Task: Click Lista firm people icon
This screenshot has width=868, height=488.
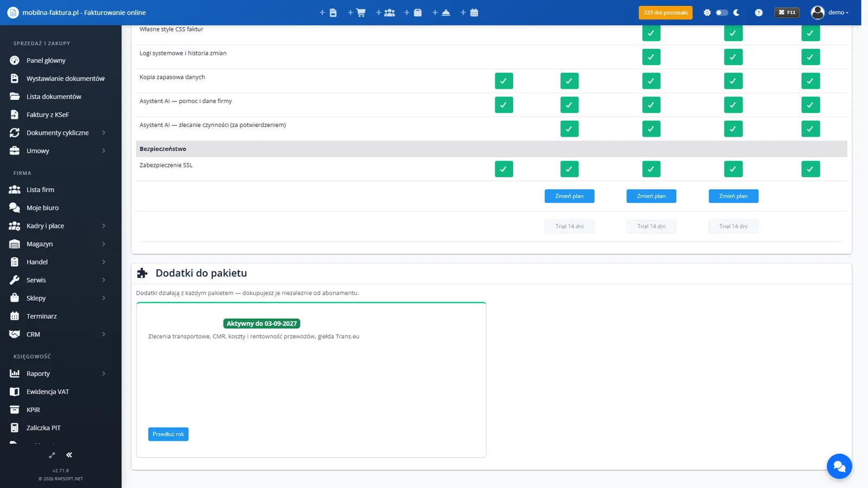Action: point(15,190)
